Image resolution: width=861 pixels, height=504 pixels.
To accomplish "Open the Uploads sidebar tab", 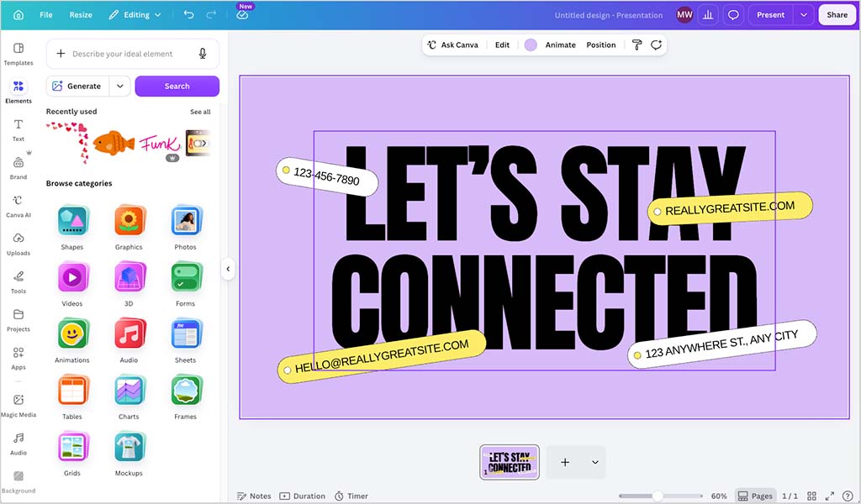I will (x=18, y=244).
